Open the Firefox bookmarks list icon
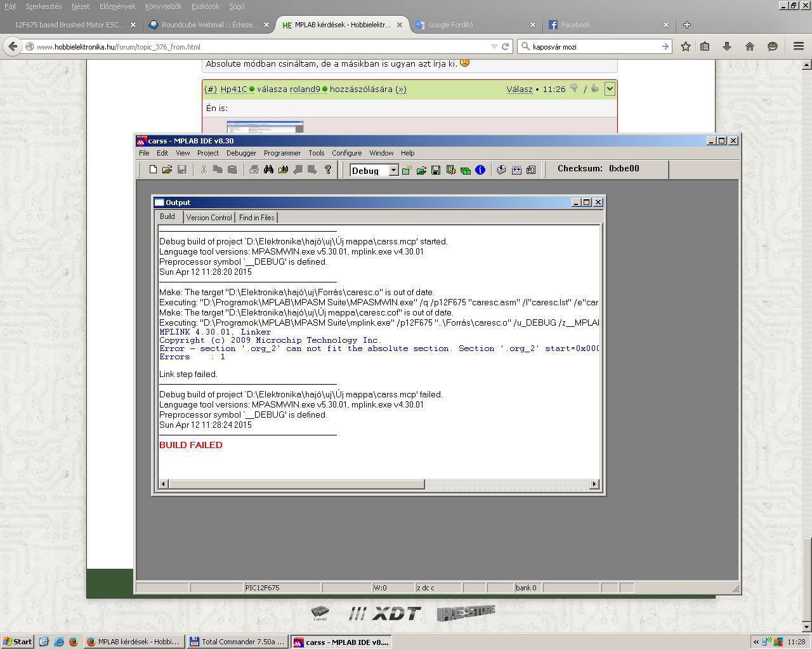 (705, 46)
